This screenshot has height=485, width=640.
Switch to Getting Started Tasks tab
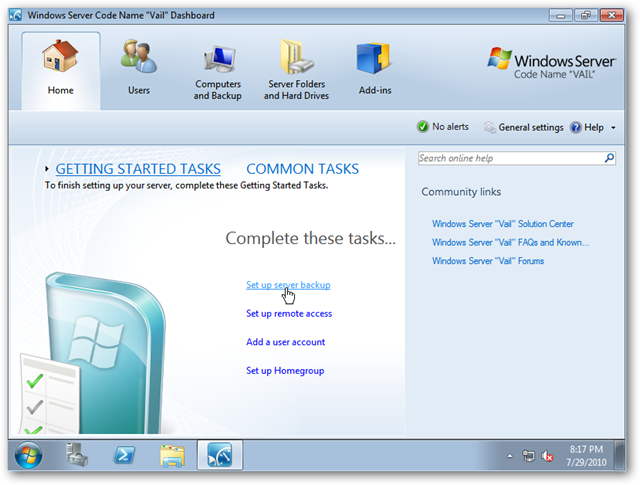tap(138, 169)
